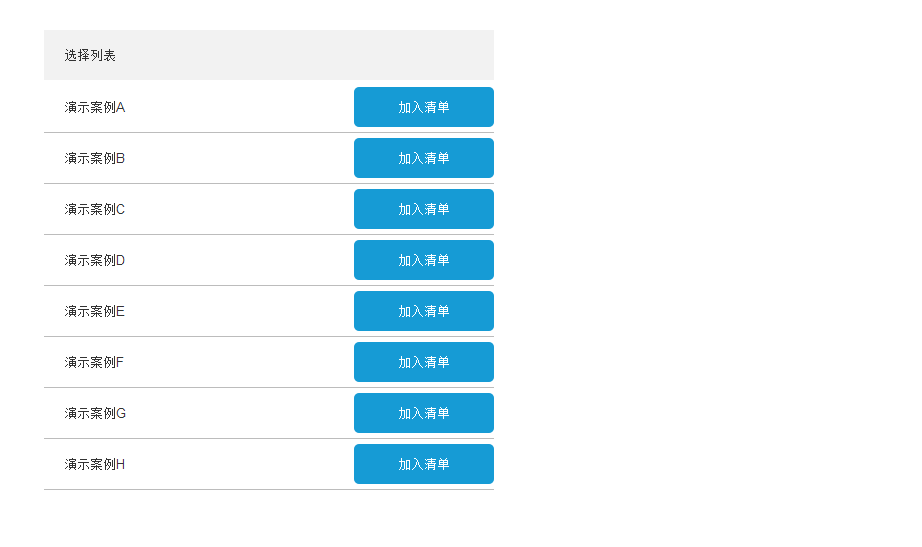Click the 演示案例H entry text
Image resolution: width=922 pixels, height=547 pixels.
(x=95, y=464)
